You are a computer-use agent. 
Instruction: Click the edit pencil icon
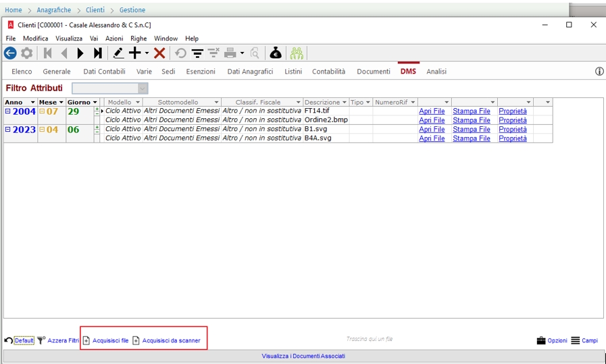(x=118, y=53)
